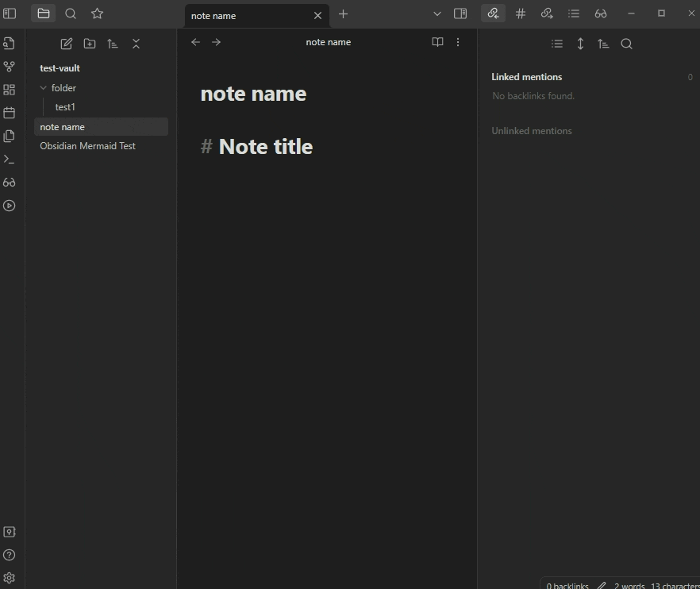Open the Obsidian Mermaid Test note
Image resolution: width=700 pixels, height=589 pixels.
[87, 146]
